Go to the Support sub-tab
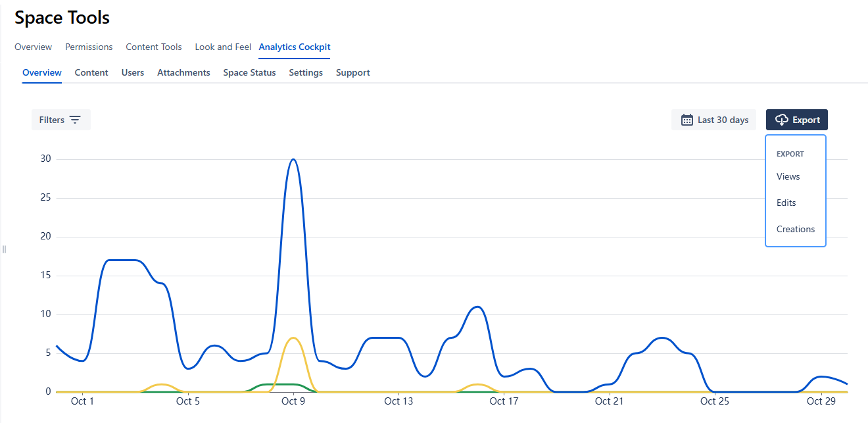Image resolution: width=868 pixels, height=423 pixels. point(352,72)
